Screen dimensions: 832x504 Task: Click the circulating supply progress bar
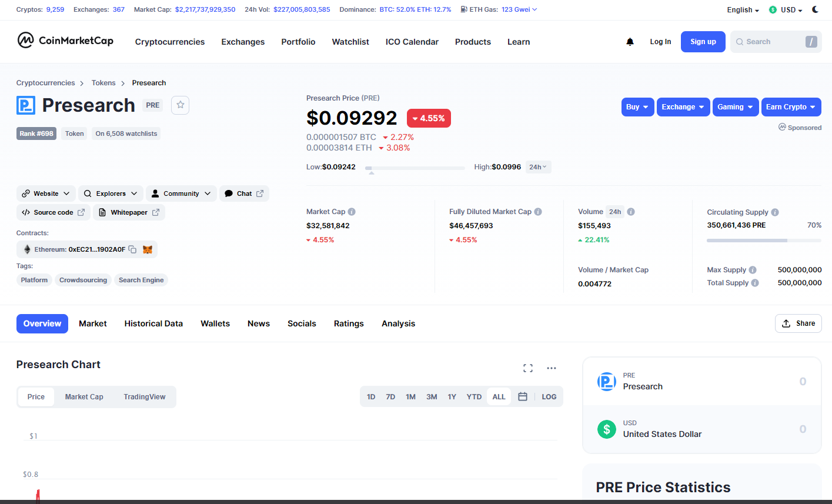coord(764,241)
